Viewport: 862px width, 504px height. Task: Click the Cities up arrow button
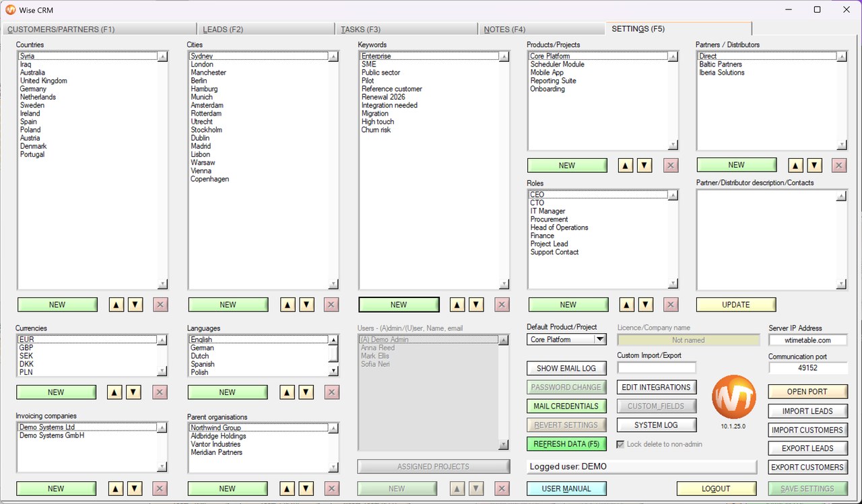point(288,305)
